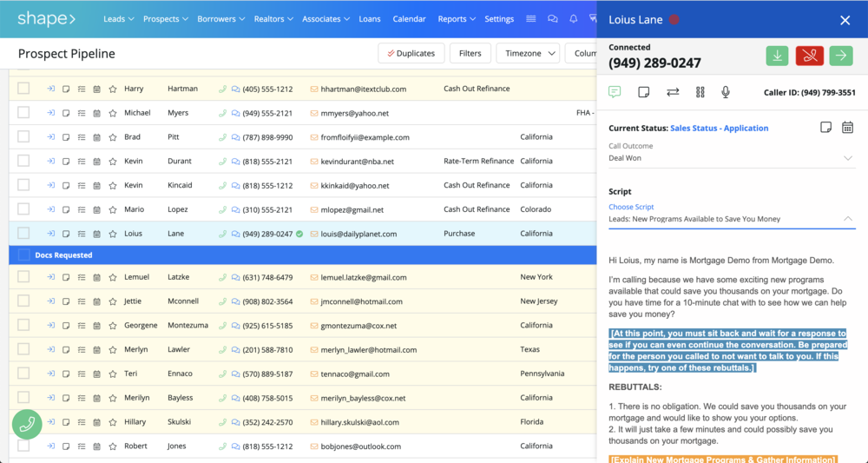Click the Duplicates button
The height and width of the screenshot is (463, 868).
[411, 53]
